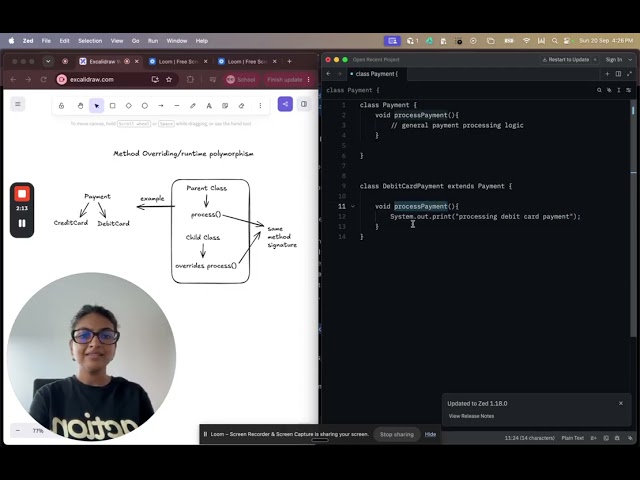Screen dimensions: 640x480
Task: Open the Selection menu
Action: click(x=90, y=41)
